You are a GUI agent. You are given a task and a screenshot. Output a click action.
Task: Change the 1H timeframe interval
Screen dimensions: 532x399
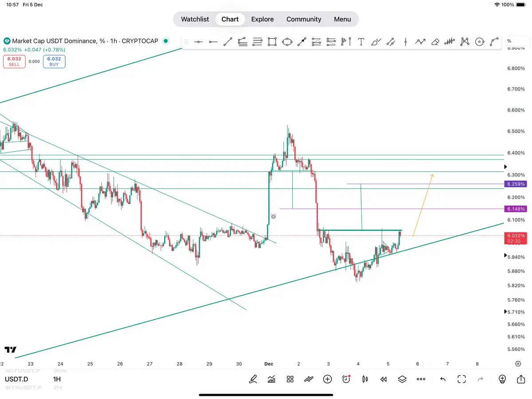click(57, 379)
